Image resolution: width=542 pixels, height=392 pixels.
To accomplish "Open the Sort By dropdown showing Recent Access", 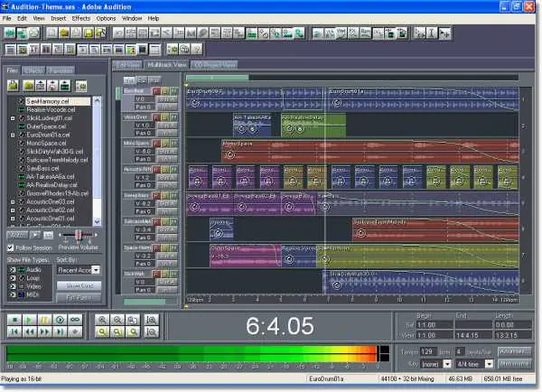I will coord(79,269).
